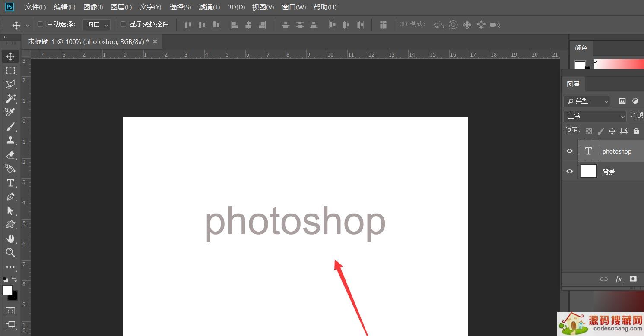
Task: Click the Auto-Align Layers icon
Action: coord(383,25)
